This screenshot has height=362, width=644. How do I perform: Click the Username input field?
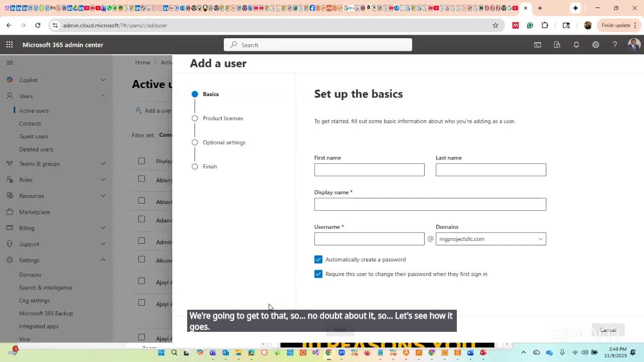369,239
